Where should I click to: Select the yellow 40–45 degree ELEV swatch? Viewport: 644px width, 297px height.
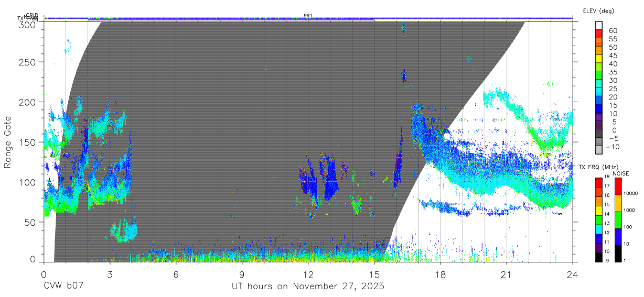tap(599, 59)
